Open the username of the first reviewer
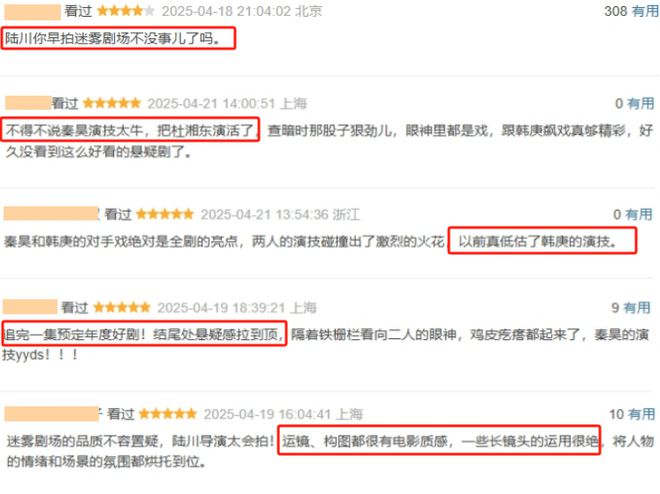This screenshot has height=494, width=660. tap(32, 12)
